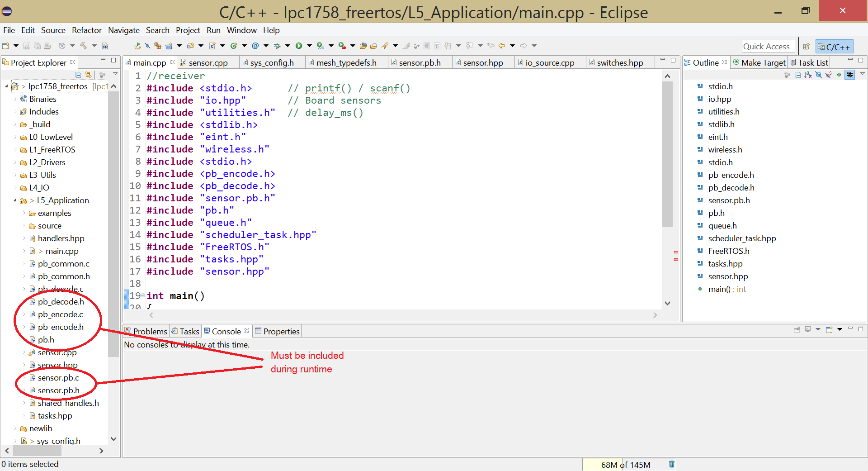This screenshot has height=471, width=868.
Task: Click the New Folder toolbar icon
Action: [x=190, y=46]
